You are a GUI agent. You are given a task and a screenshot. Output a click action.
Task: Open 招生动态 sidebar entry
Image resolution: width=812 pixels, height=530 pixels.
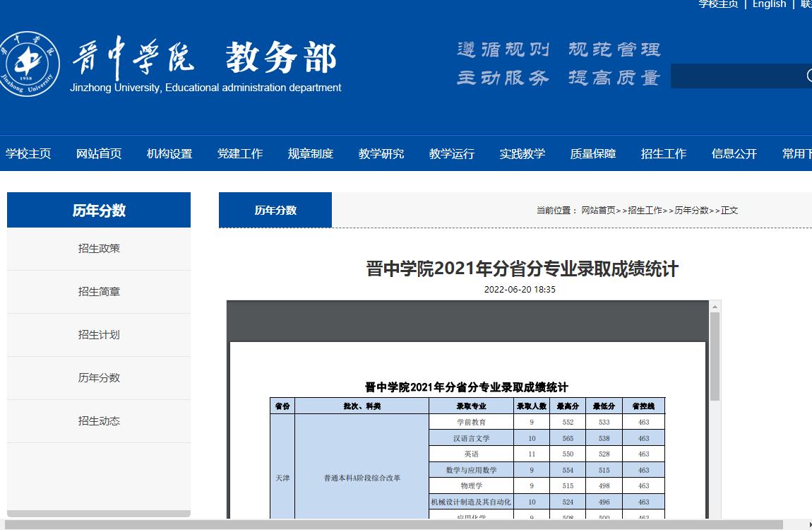tap(99, 421)
